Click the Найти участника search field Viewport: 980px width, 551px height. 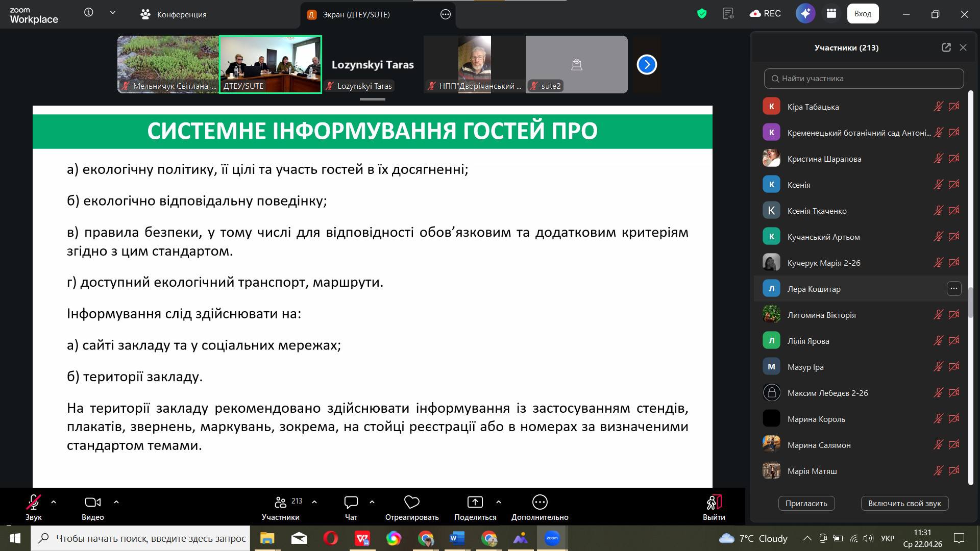[x=864, y=79]
